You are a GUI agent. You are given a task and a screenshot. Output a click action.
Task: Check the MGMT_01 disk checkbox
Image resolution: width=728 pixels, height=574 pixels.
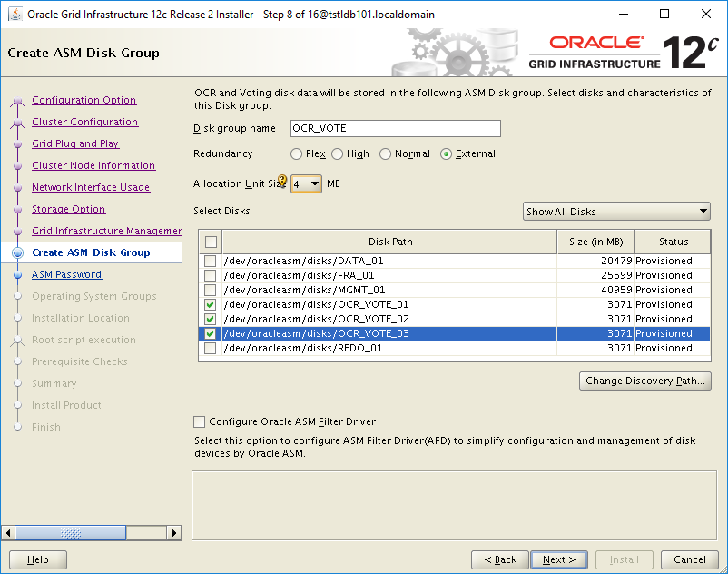click(211, 291)
